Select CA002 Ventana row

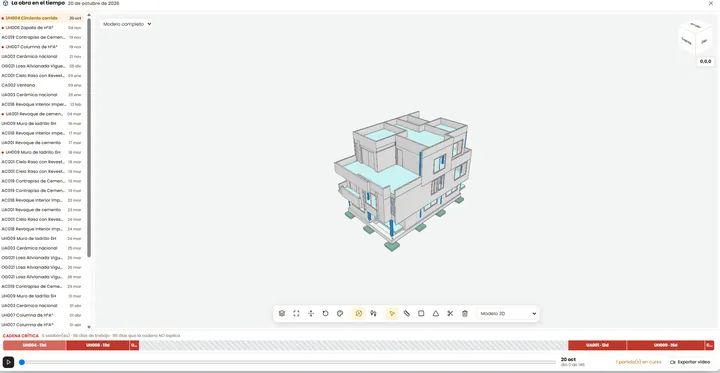[x=42, y=85]
